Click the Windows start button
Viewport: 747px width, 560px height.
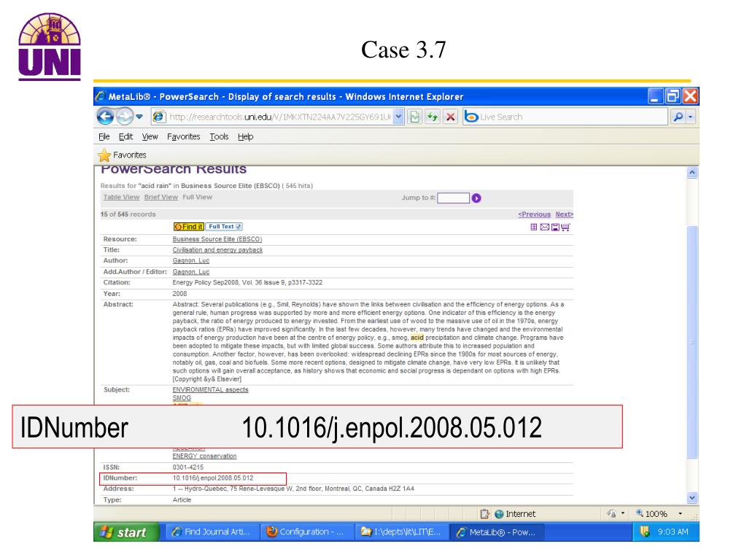tap(125, 532)
